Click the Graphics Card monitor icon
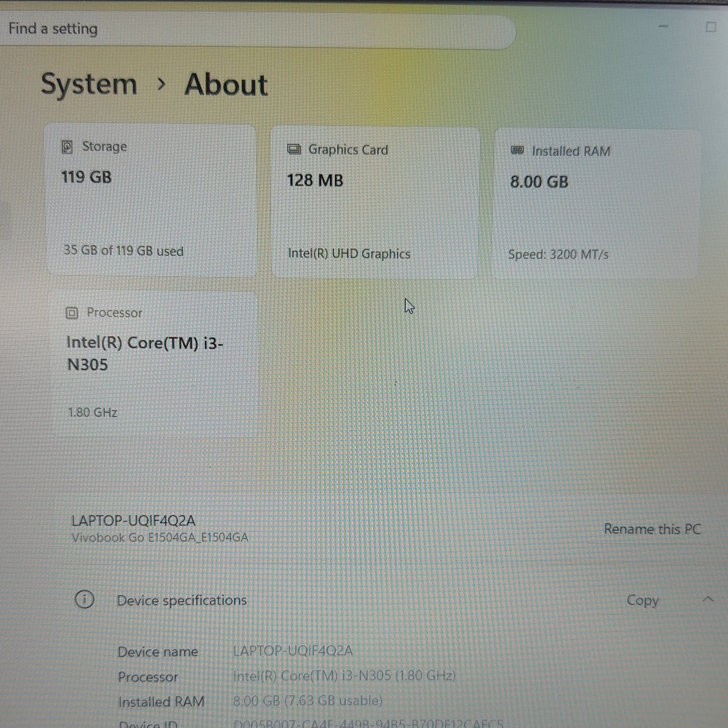Image resolution: width=728 pixels, height=728 pixels. click(294, 149)
